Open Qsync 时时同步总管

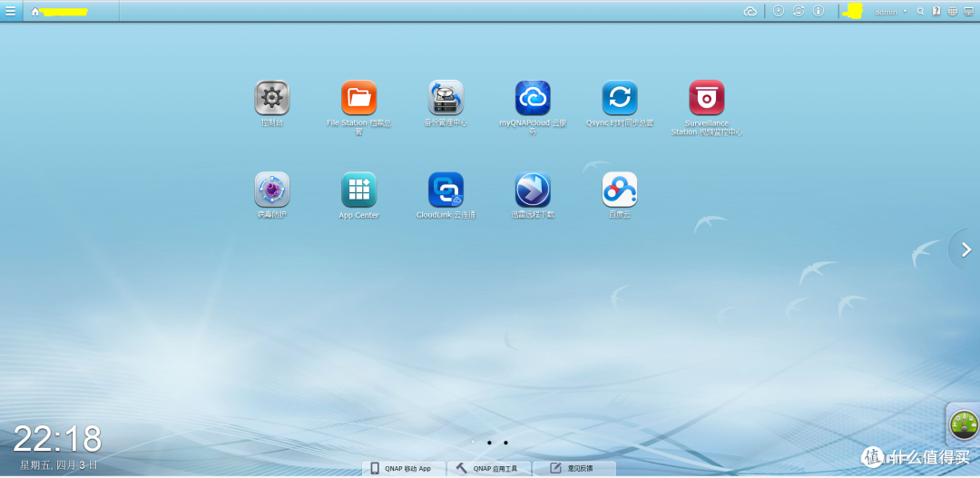pos(620,97)
